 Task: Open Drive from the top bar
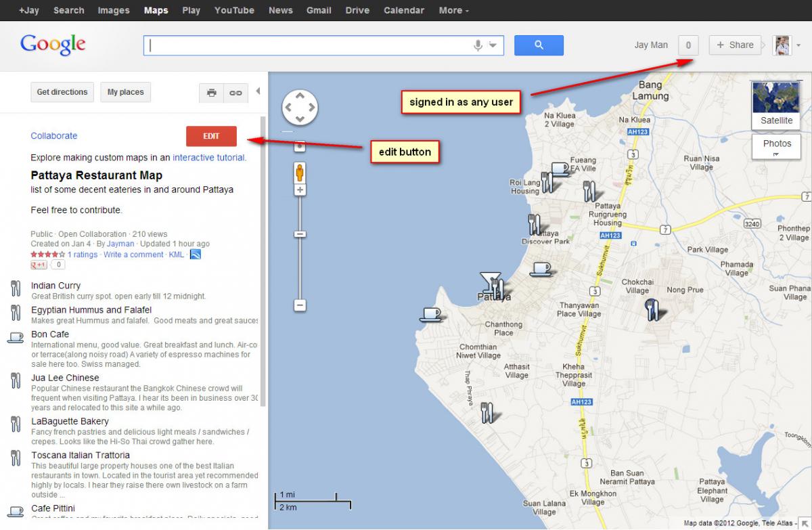(x=357, y=10)
